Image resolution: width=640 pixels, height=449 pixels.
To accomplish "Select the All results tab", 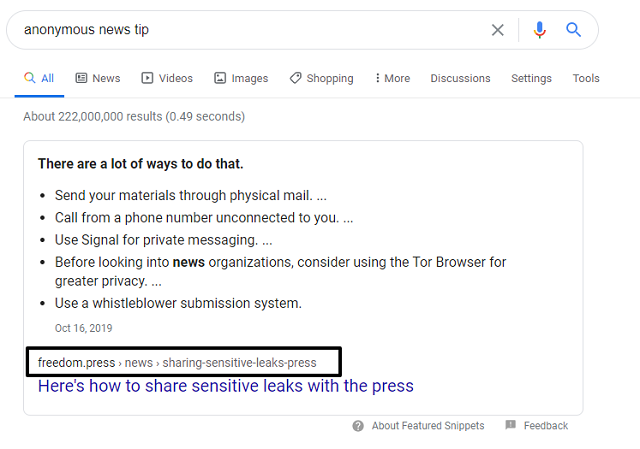I will [40, 78].
